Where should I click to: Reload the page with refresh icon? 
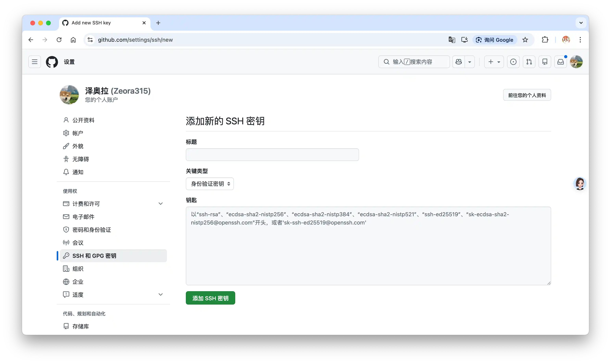coord(59,40)
